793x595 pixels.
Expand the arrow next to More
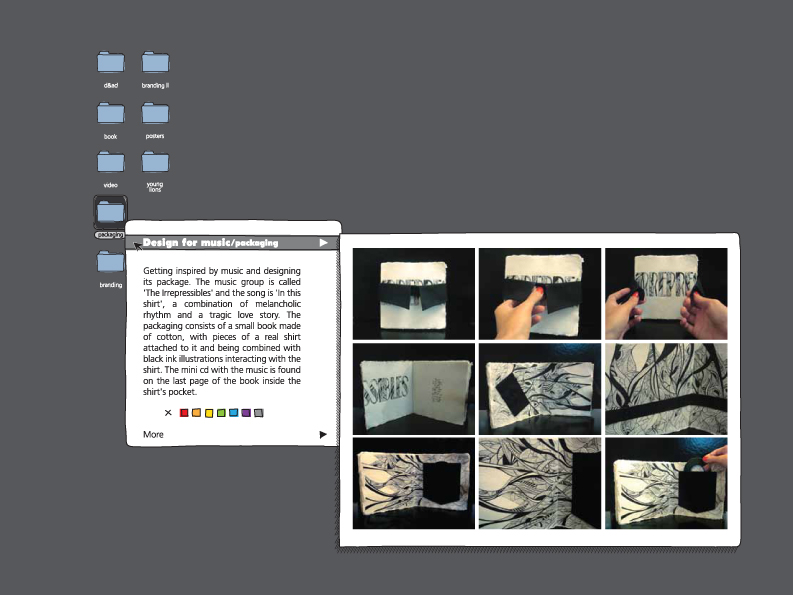(323, 435)
